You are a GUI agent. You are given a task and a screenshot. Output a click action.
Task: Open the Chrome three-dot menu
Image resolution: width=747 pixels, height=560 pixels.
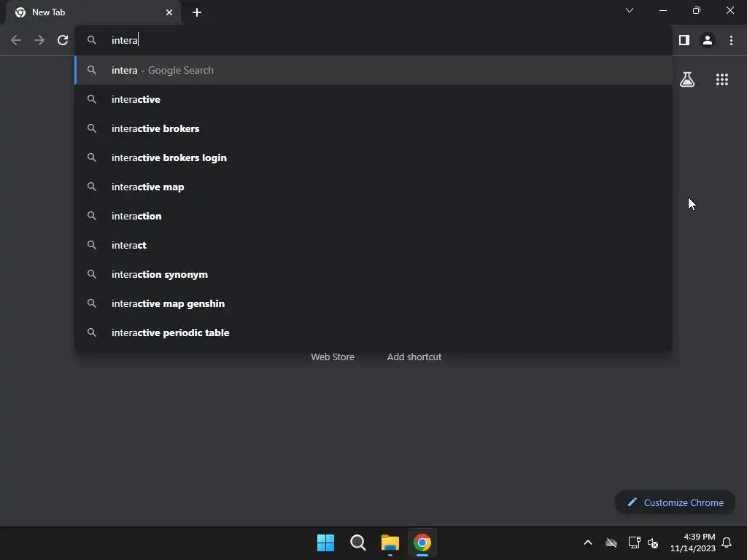click(731, 41)
